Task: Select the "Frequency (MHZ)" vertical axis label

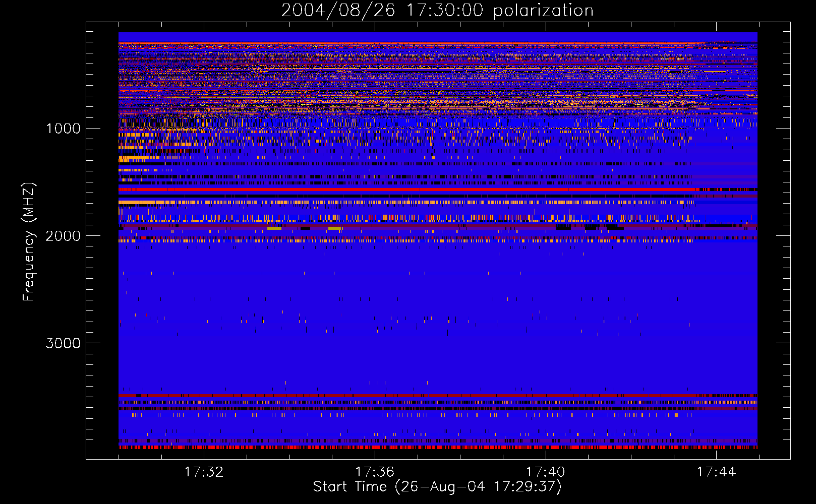Action: click(x=29, y=242)
